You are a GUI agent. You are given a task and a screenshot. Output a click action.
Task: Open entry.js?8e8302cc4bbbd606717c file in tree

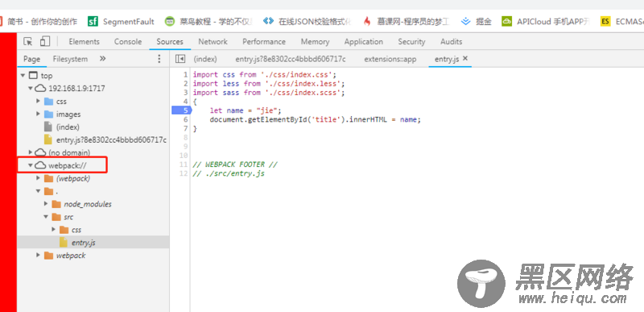click(111, 139)
